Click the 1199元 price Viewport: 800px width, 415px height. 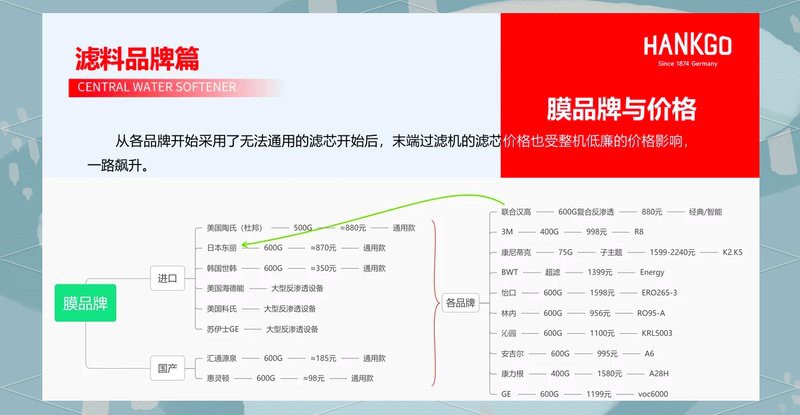pyautogui.click(x=598, y=394)
